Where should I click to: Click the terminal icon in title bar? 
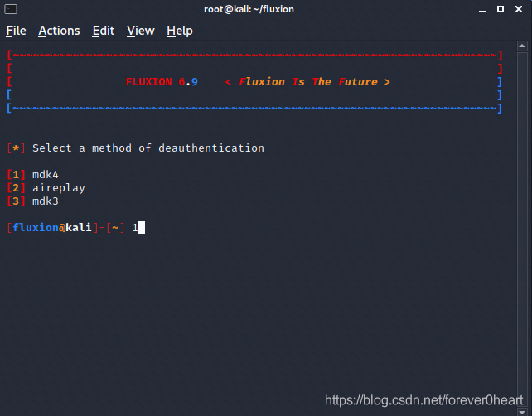tap(11, 9)
